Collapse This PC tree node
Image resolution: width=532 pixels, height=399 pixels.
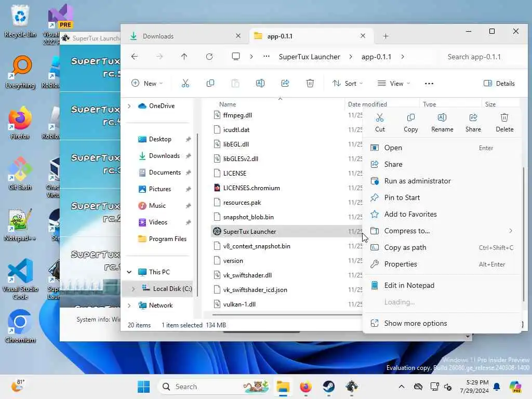pyautogui.click(x=129, y=272)
